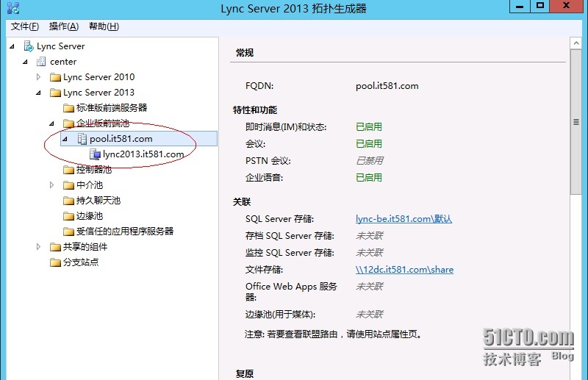This screenshot has height=380, width=588.
Task: Select the Lync Server 2013 tree label
Action: click(x=99, y=93)
